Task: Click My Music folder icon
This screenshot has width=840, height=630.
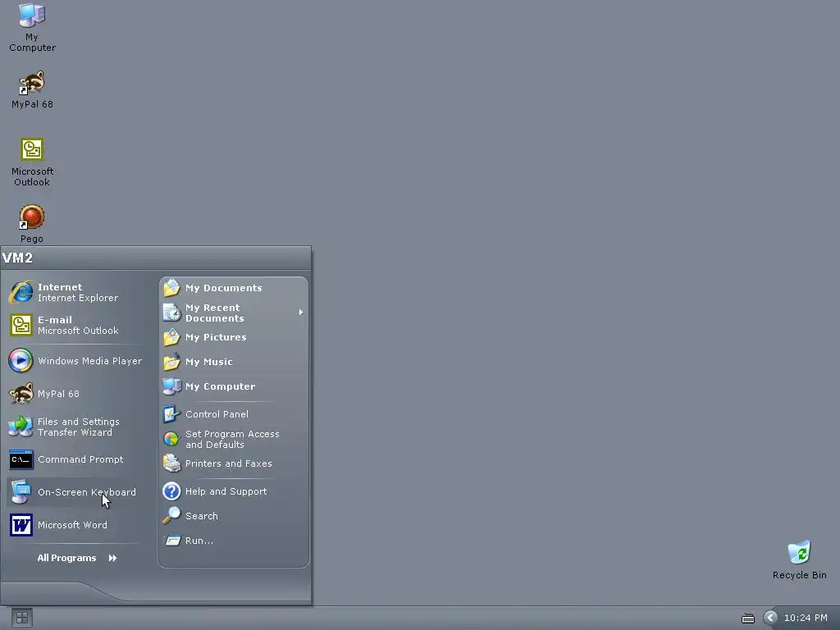Action: [x=171, y=362]
